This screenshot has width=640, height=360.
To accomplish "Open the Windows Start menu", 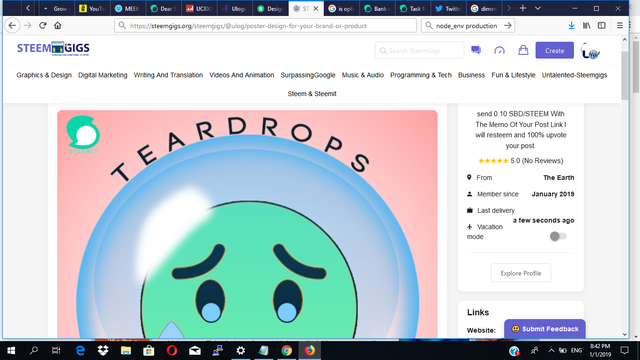I will 11,351.
